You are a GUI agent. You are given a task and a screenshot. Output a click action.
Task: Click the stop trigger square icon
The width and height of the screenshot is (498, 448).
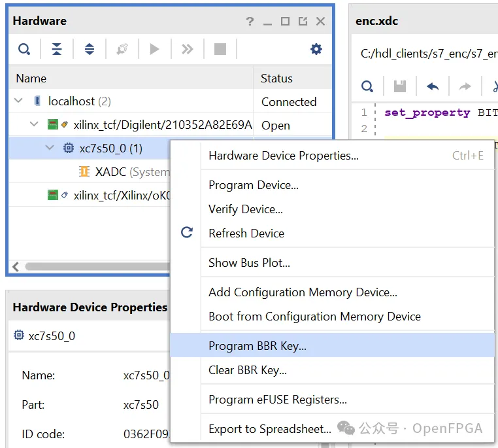point(220,49)
